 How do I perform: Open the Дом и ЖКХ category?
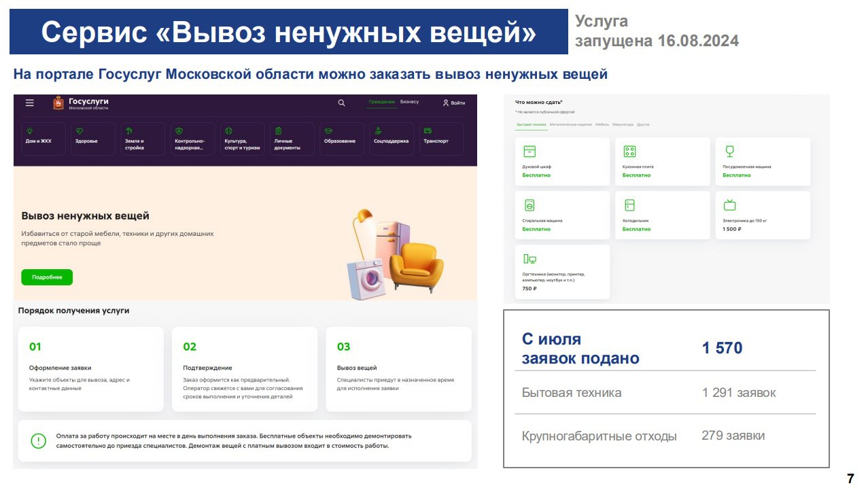44,139
